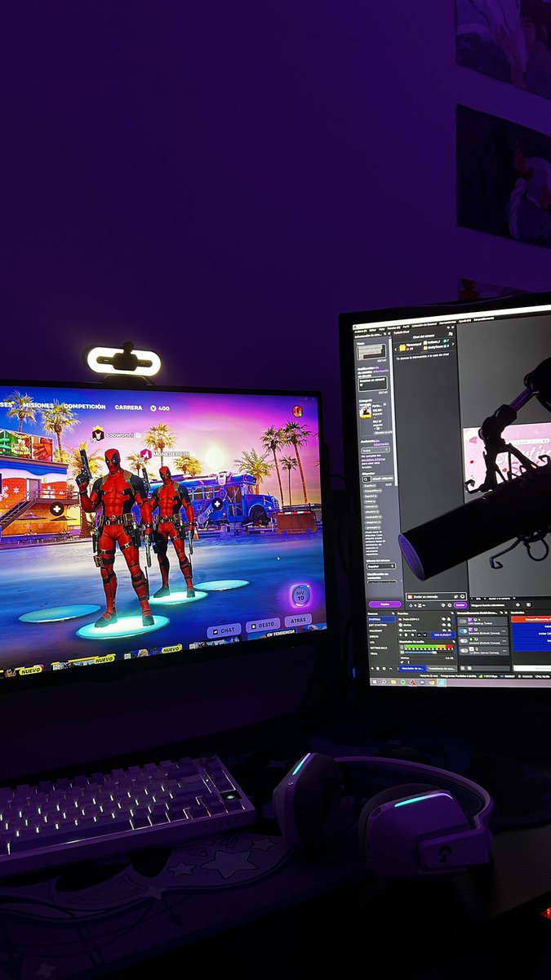Click the purple Hecho button in stream info
551x980 pixels.
tap(384, 604)
